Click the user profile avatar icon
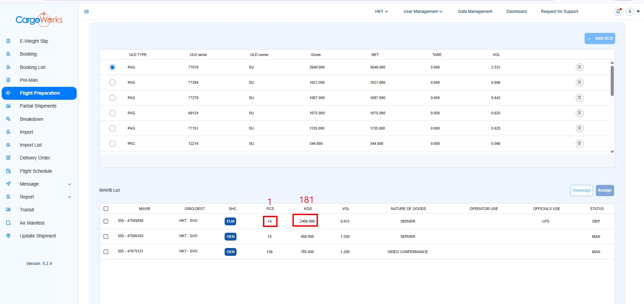Viewport: 644px width, 304px height. pyautogui.click(x=630, y=12)
